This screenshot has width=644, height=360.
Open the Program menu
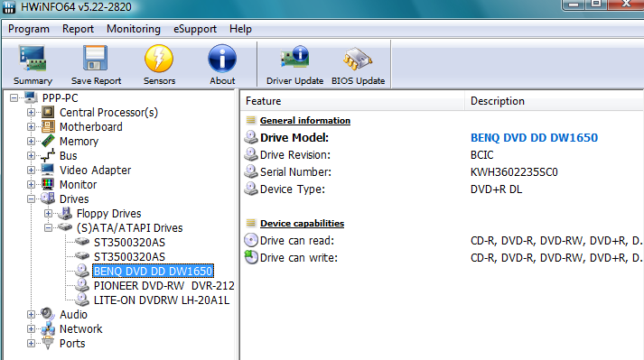(29, 29)
